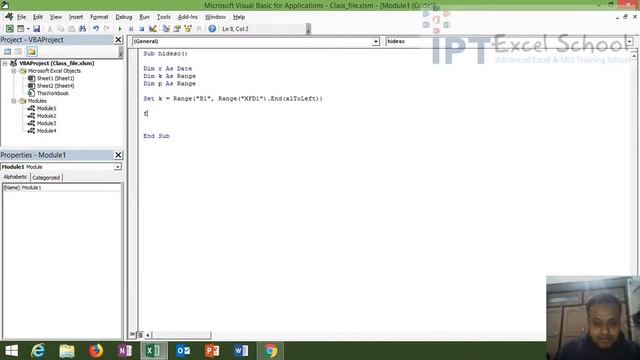The width and height of the screenshot is (640, 360).
Task: Open the Format menu
Action: click(x=99, y=17)
